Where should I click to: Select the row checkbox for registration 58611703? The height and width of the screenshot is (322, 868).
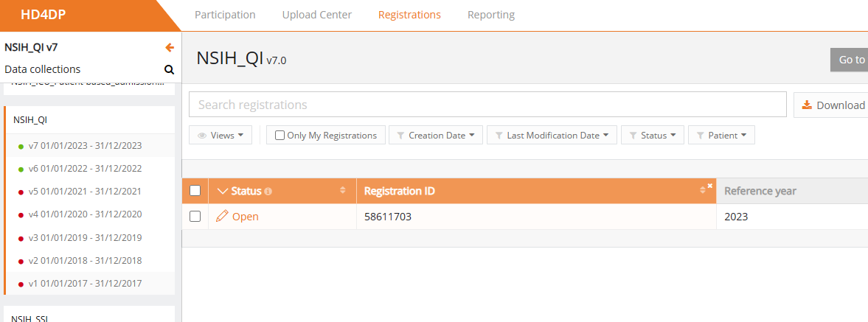click(x=195, y=217)
